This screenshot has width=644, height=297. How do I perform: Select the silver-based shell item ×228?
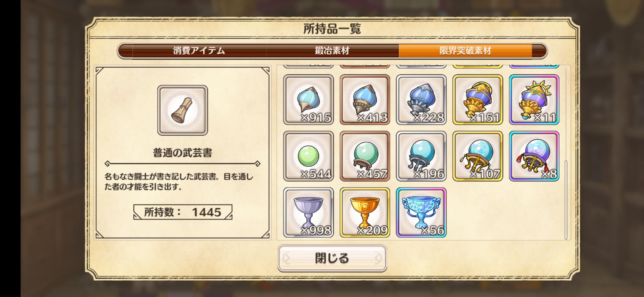(x=421, y=100)
